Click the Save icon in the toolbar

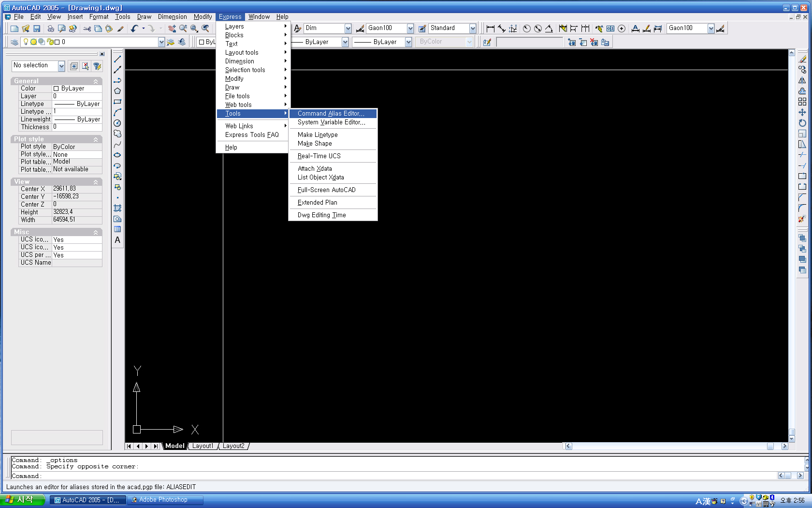click(x=37, y=29)
